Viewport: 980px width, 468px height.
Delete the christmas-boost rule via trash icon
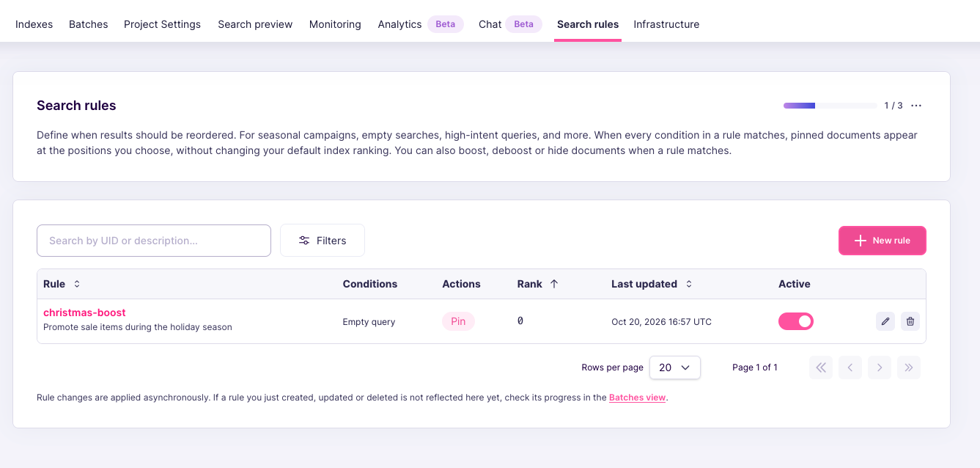coord(910,321)
